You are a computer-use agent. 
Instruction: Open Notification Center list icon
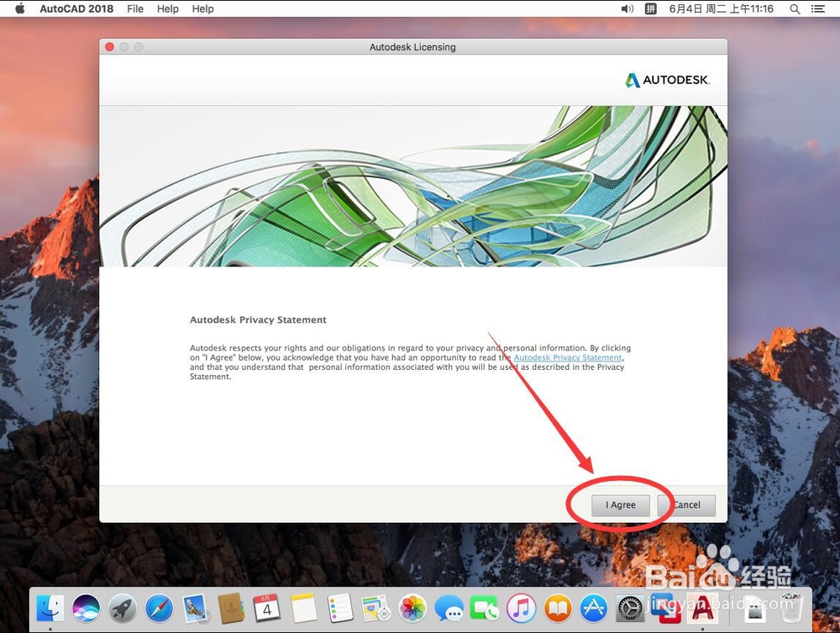(x=817, y=8)
